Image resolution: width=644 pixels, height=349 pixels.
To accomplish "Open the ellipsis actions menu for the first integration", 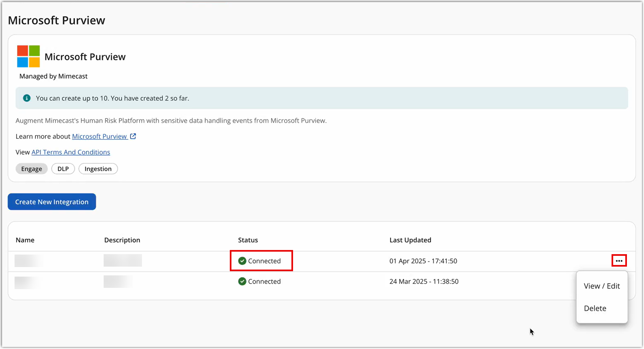I will (x=619, y=260).
